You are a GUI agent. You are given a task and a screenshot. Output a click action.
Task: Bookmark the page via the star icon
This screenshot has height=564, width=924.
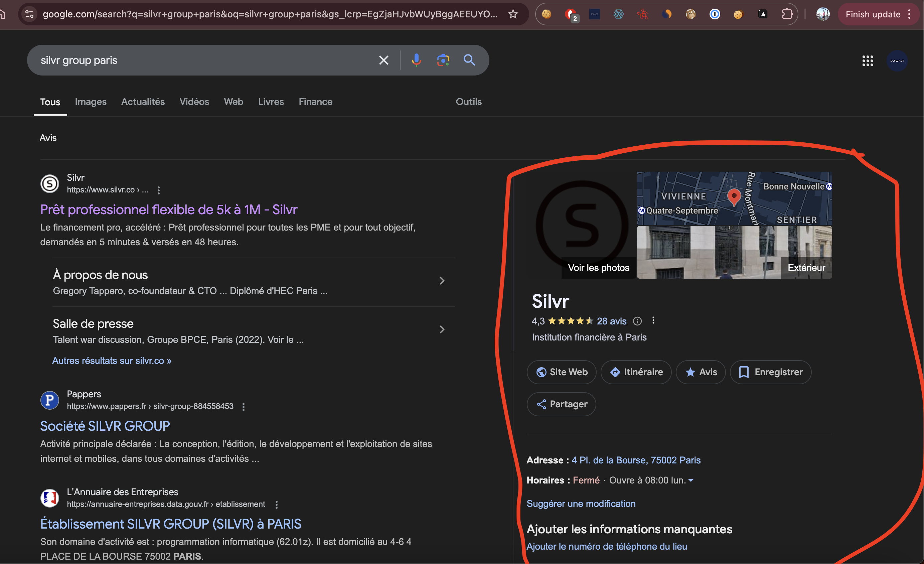click(513, 14)
